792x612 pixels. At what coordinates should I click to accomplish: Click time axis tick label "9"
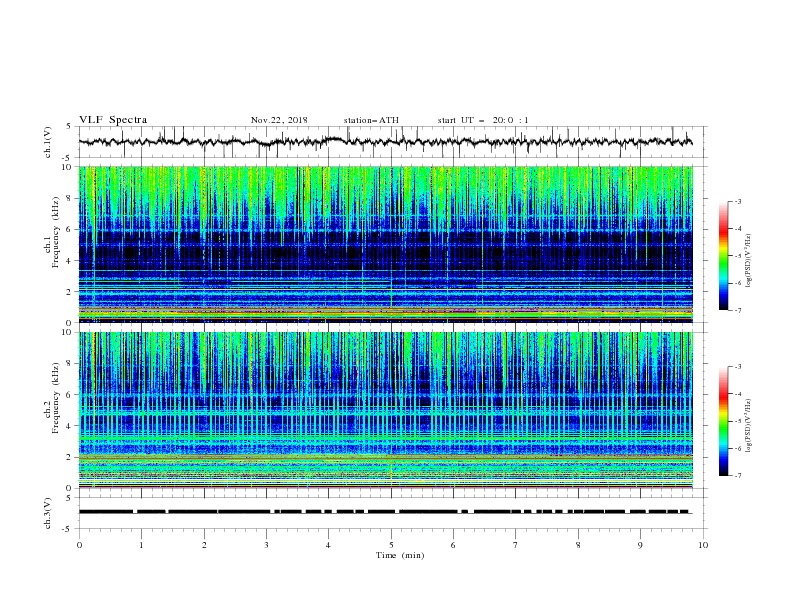point(640,545)
